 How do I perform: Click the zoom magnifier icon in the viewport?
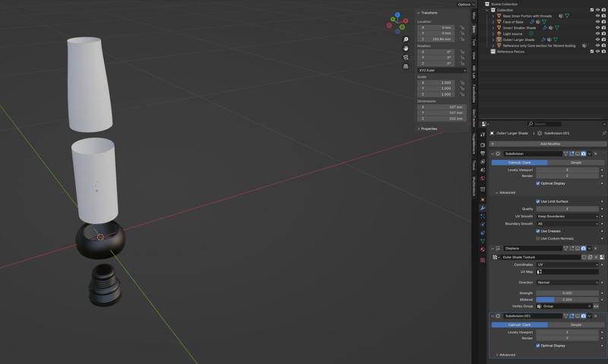tap(406, 40)
